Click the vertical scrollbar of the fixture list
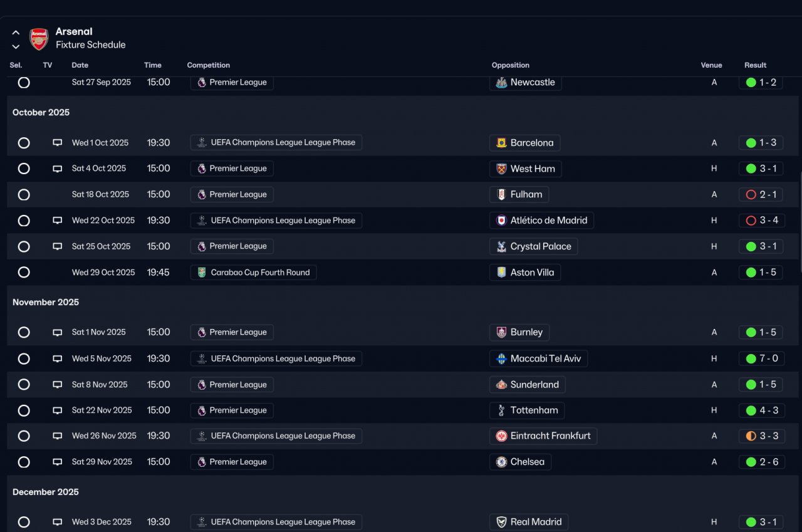Viewport: 802px width, 532px height. [799, 222]
